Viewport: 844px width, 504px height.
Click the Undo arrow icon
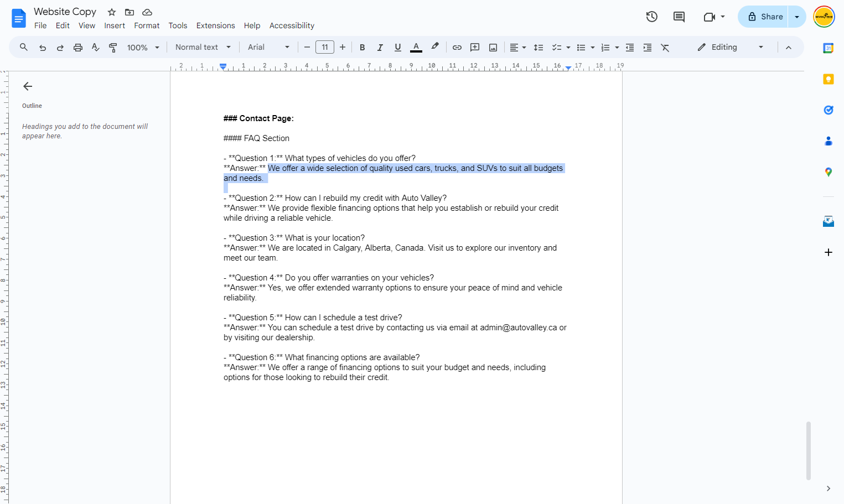[43, 48]
